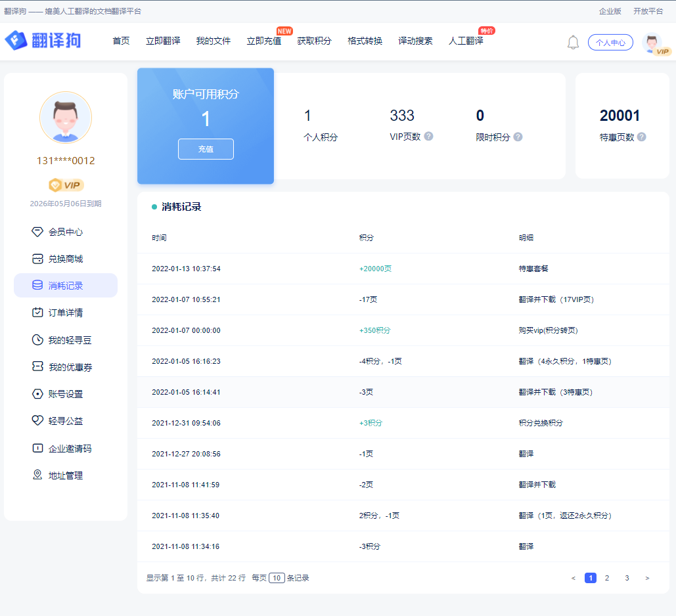The width and height of the screenshot is (676, 616).
Task: Click the records-per-page input box
Action: (277, 578)
